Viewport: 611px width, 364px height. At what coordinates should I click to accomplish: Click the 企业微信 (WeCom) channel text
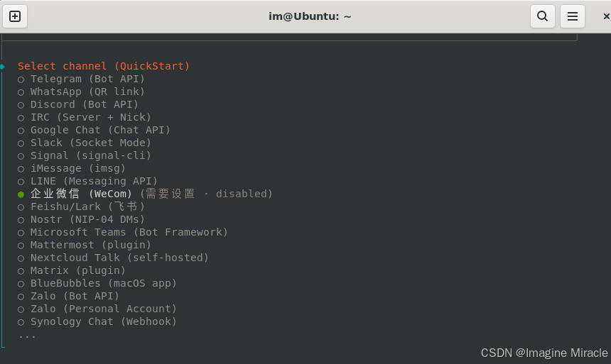[x=82, y=194]
